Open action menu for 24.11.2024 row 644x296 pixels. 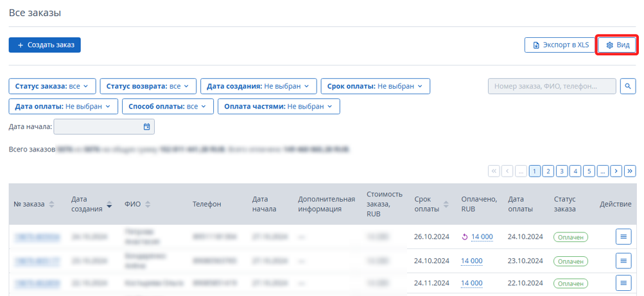click(623, 283)
